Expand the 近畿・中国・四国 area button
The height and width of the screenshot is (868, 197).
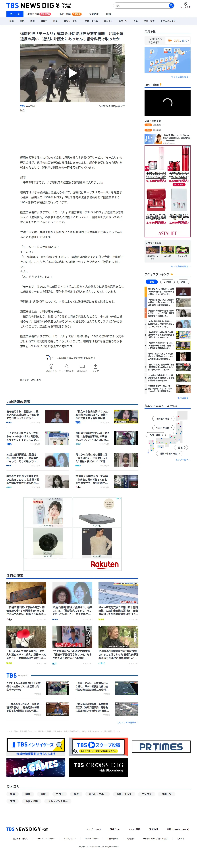(x=169, y=454)
